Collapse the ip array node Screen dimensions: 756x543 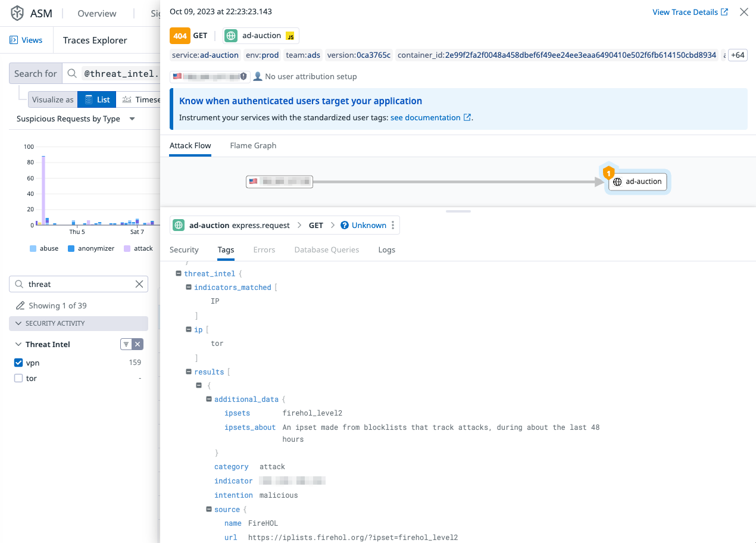[x=189, y=329]
